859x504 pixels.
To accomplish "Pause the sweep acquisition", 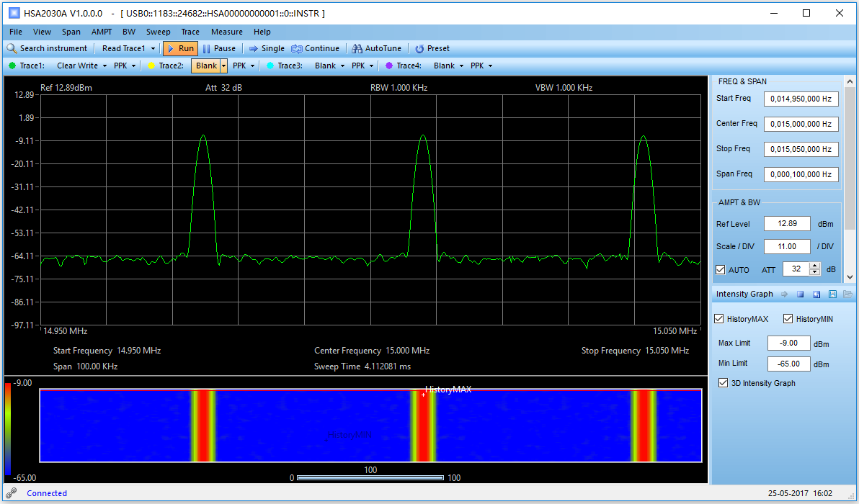I will 219,48.
